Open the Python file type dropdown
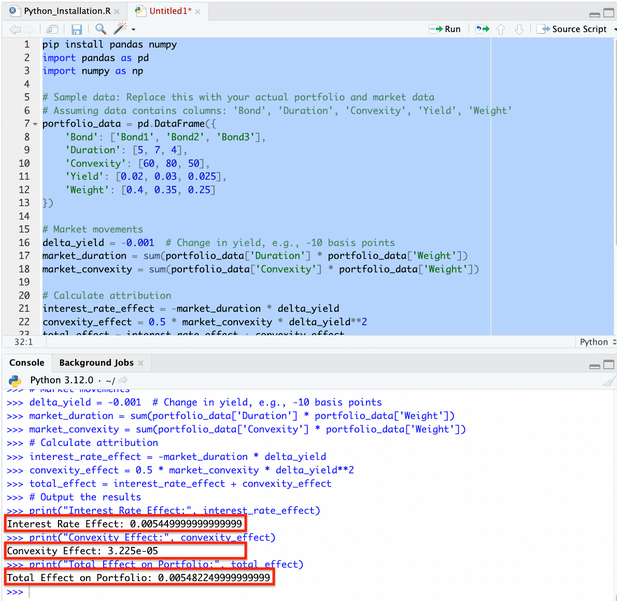This screenshot has width=617, height=601. coord(594,341)
